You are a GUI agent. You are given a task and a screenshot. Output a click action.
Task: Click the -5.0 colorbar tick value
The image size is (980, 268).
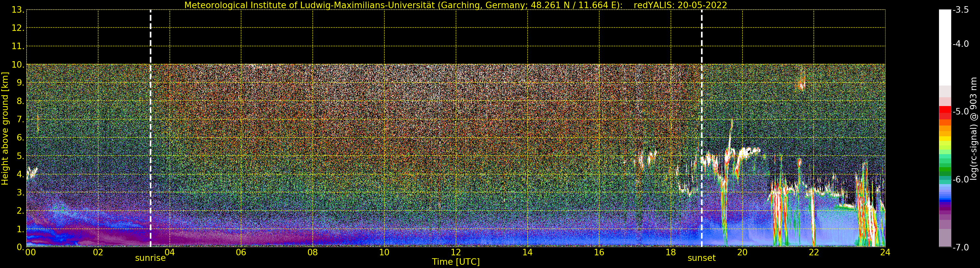[960, 111]
